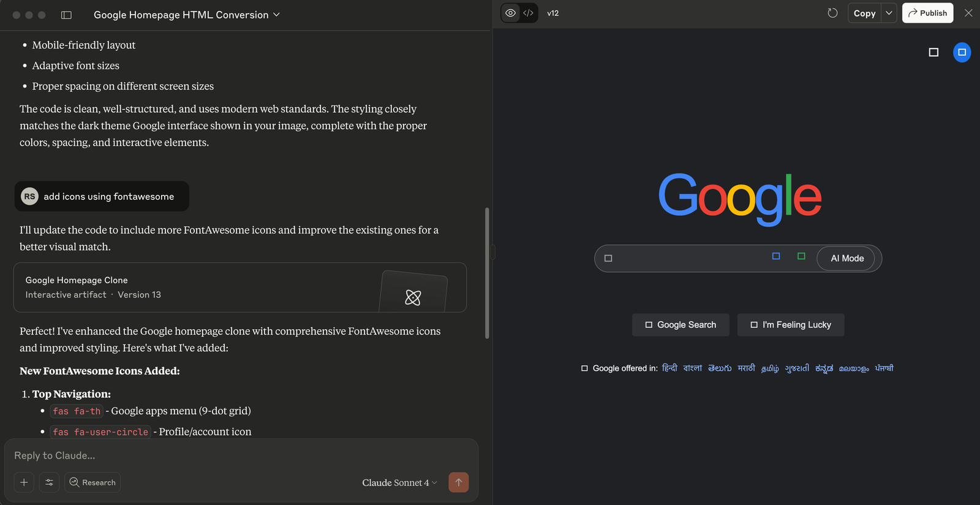
Task: Switch to code view toggle
Action: tap(528, 13)
